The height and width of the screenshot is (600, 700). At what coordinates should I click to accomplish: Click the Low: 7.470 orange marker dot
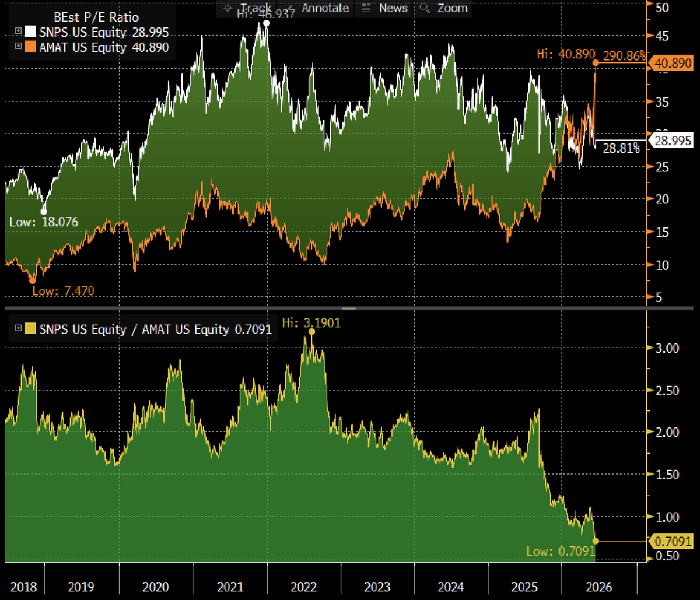pyautogui.click(x=32, y=280)
